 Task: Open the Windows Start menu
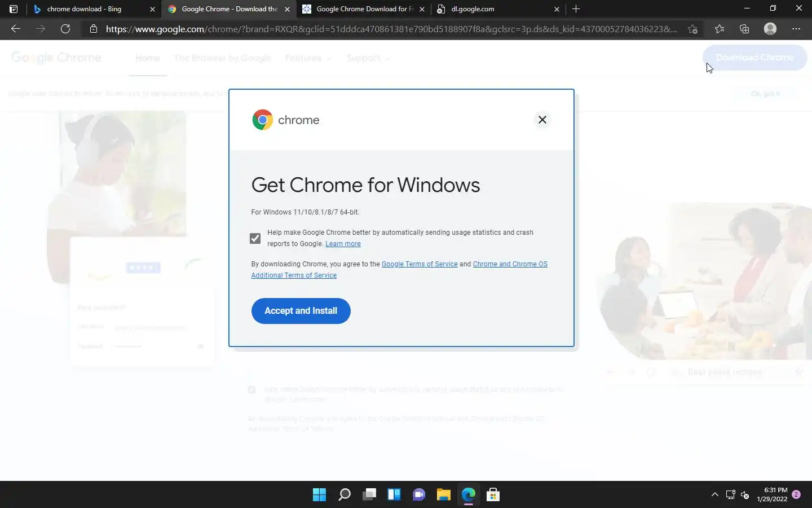(x=319, y=495)
